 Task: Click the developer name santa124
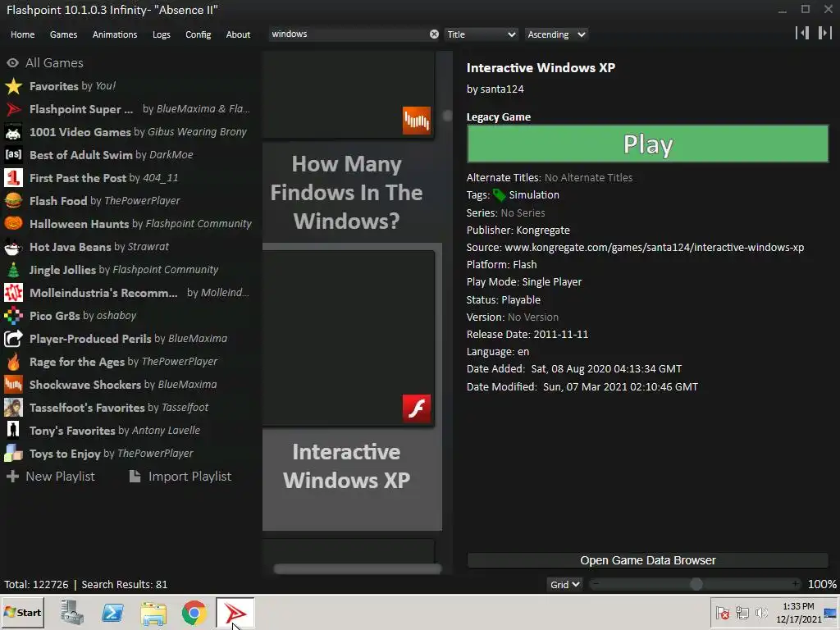click(502, 89)
